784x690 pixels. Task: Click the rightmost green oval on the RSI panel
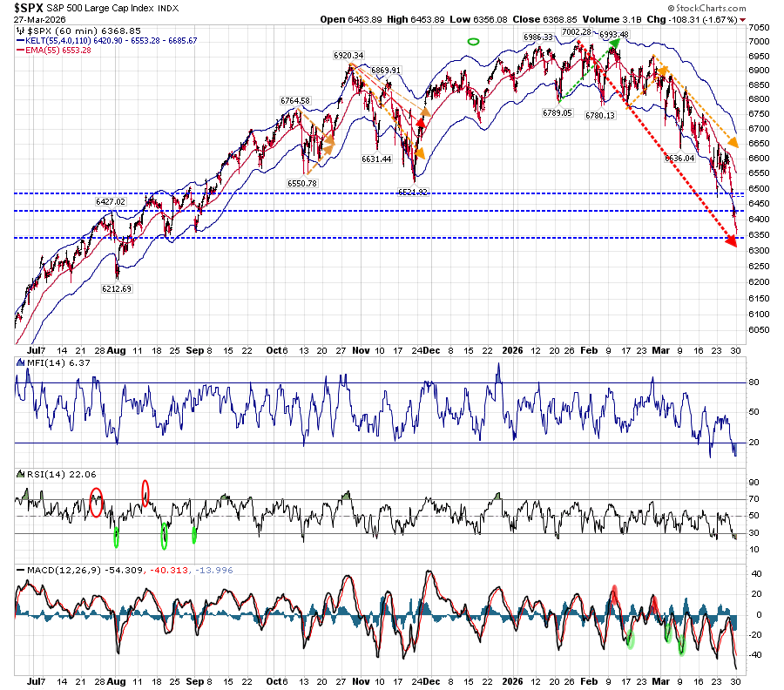(194, 535)
